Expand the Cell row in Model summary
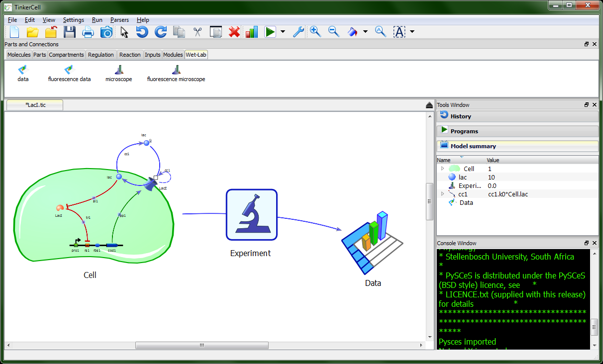603x364 pixels. 442,169
